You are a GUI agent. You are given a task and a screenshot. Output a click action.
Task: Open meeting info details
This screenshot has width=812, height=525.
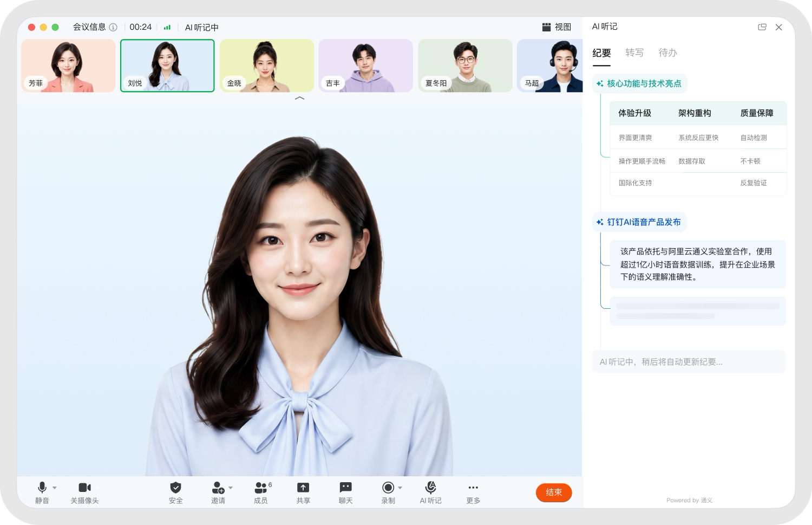click(x=95, y=27)
